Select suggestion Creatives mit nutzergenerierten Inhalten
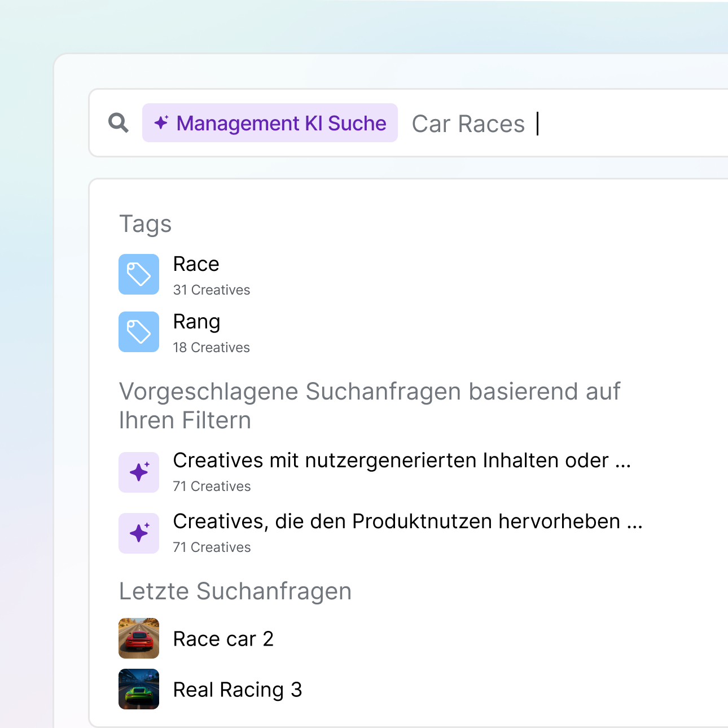 pos(402,461)
